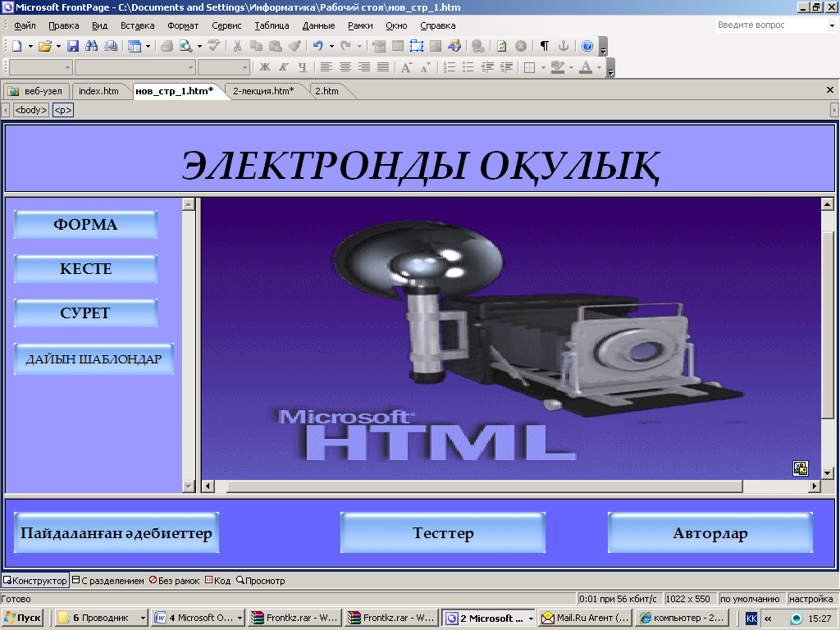This screenshot has height=630, width=840.
Task: Toggle italic К formatting
Action: click(x=283, y=67)
